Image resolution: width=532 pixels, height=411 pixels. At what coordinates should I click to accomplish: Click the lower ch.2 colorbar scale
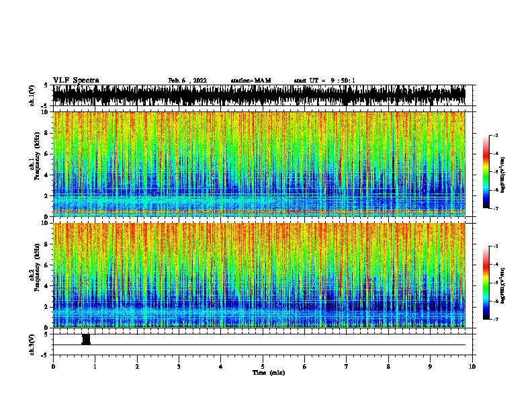(486, 283)
